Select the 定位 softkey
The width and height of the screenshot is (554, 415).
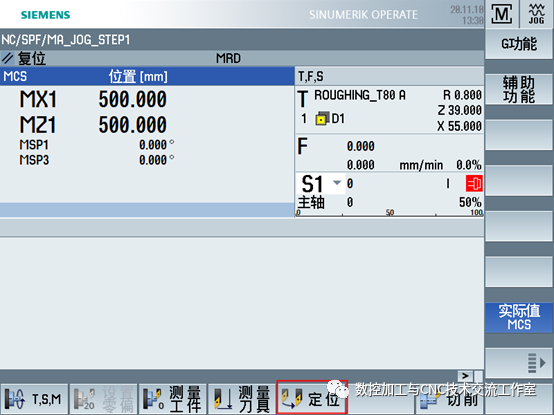[312, 397]
